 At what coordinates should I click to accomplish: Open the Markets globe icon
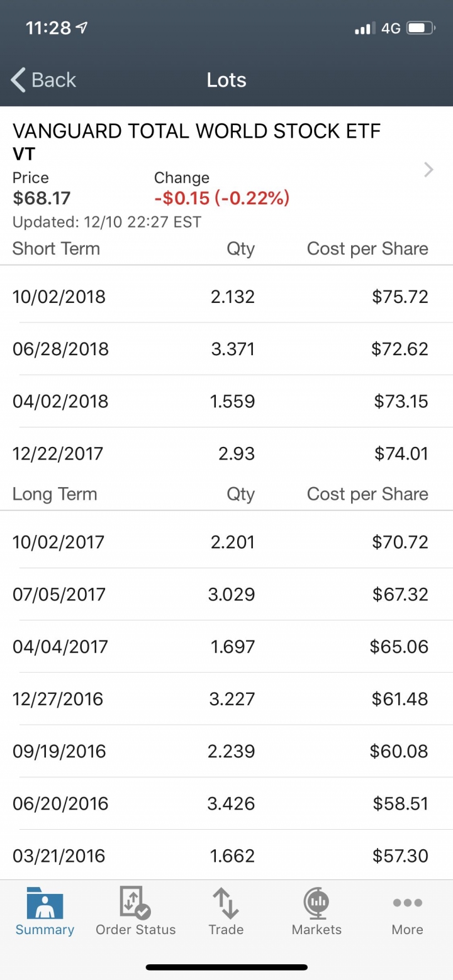tap(316, 903)
